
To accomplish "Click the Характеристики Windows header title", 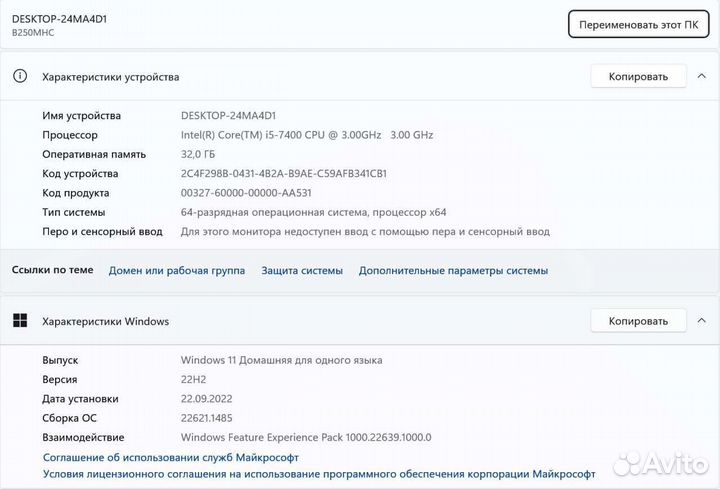I will [105, 321].
